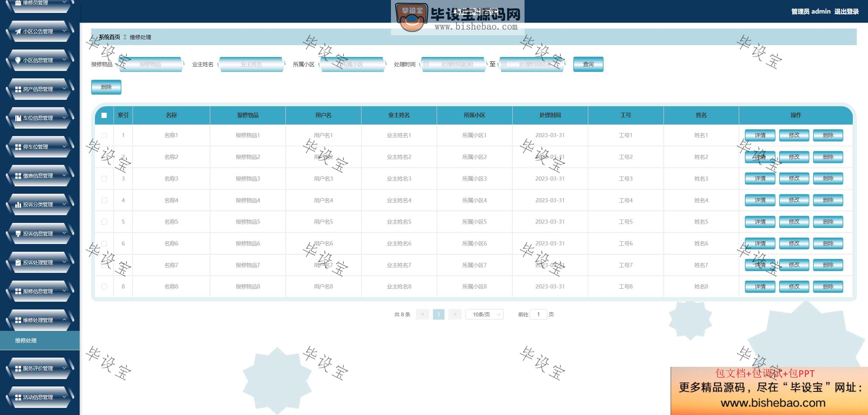Image resolution: width=868 pixels, height=415 pixels.
Task: Click the 所属小区 search input
Action: pos(352,64)
